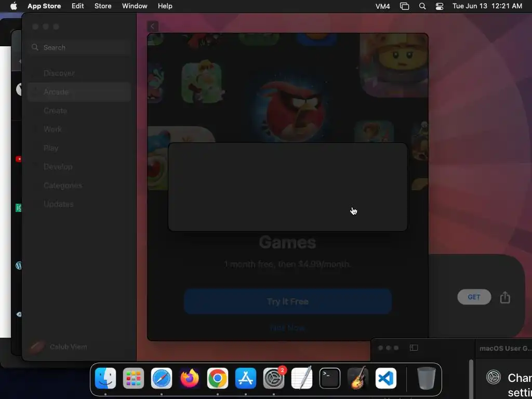Select Discover in App Store sidebar
The image size is (532, 399).
79,73
